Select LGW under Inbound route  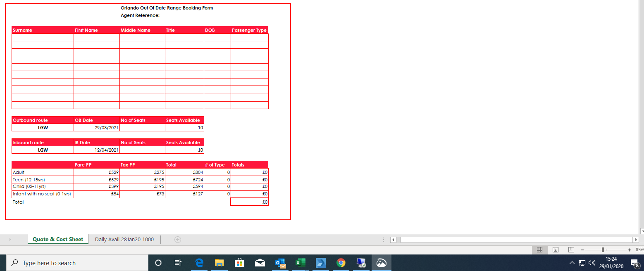tap(43, 150)
